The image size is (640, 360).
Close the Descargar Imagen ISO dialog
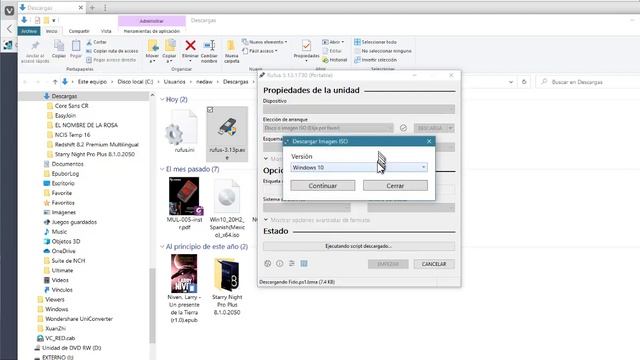click(429, 141)
